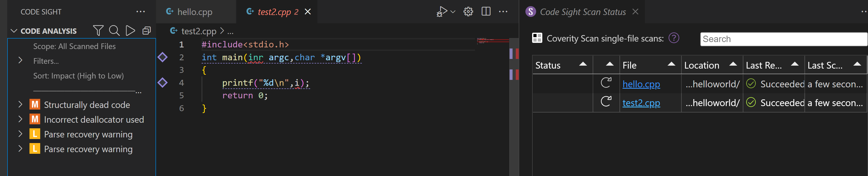Sort by the Status column header
Screen dimensions: 868x176
[562, 65]
